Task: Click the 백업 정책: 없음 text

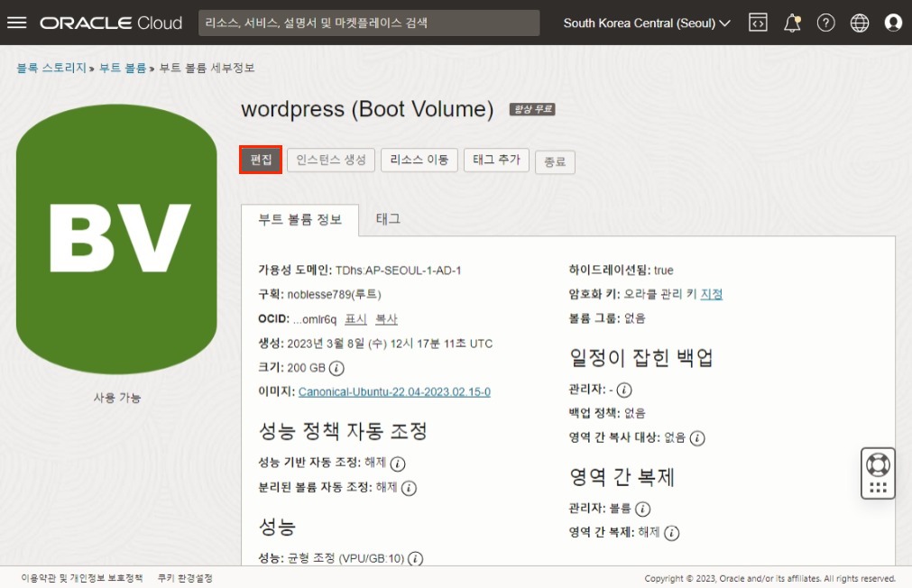Action: [x=607, y=413]
